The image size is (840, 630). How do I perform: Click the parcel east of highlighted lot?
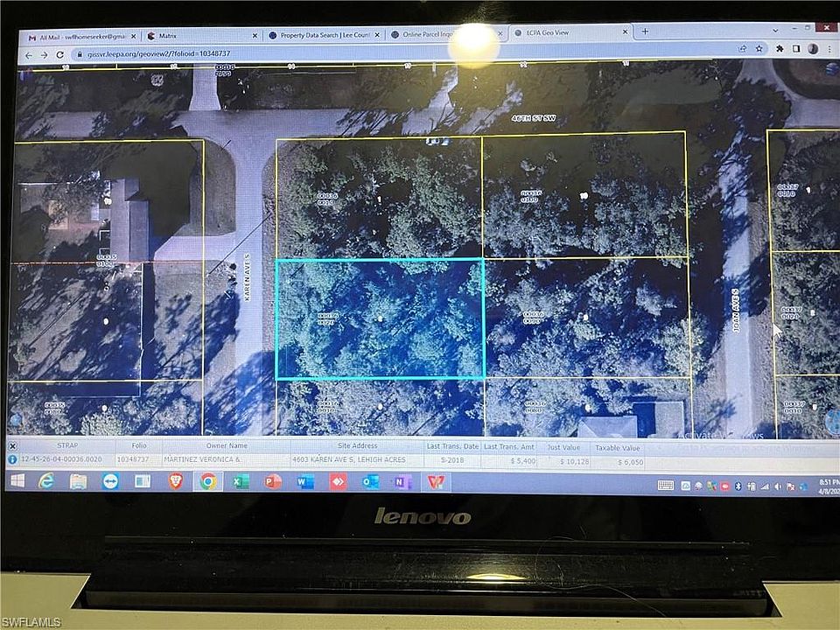point(586,318)
